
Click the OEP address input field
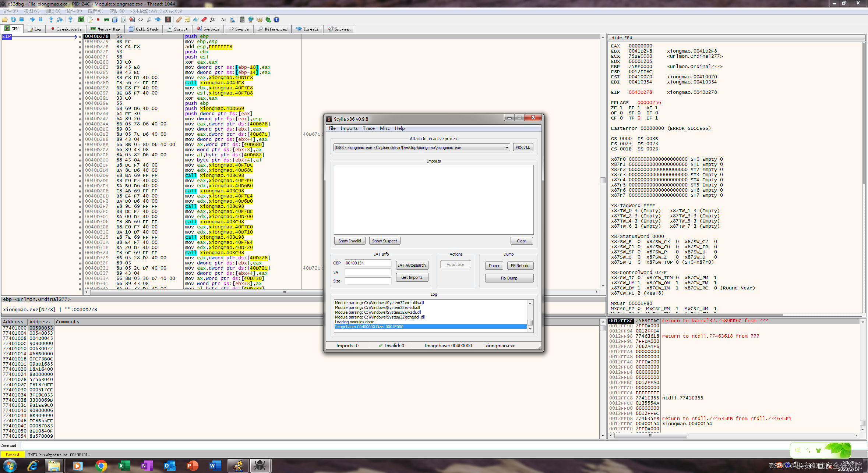tap(367, 263)
